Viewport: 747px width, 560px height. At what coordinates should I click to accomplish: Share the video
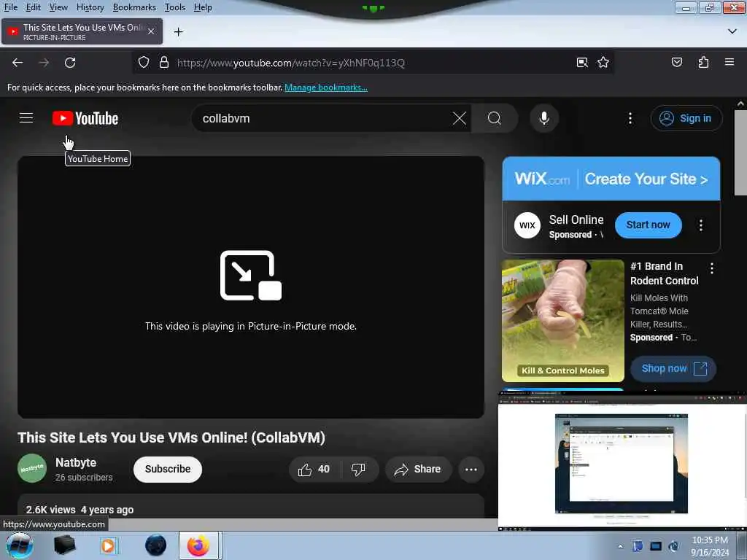click(417, 470)
